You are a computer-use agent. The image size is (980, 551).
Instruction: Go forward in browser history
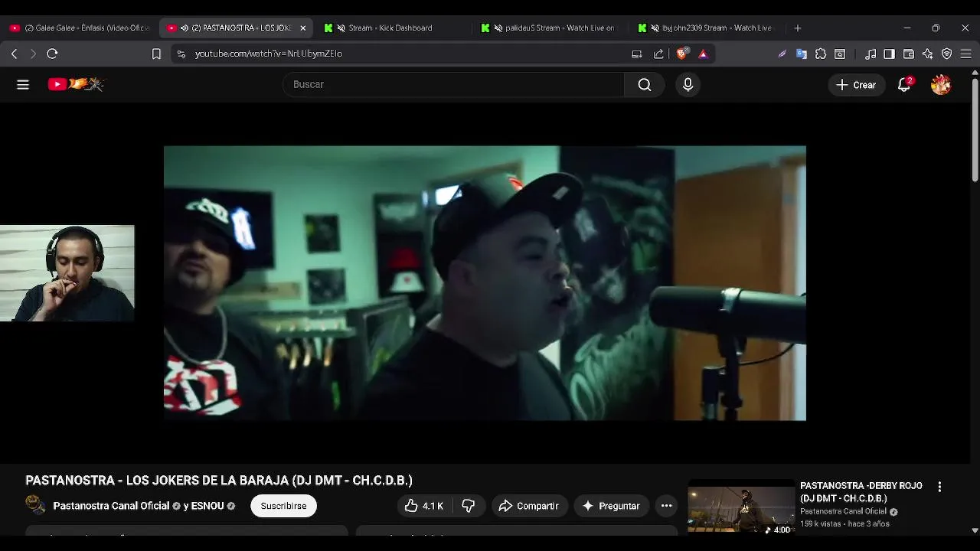pyautogui.click(x=33, y=54)
